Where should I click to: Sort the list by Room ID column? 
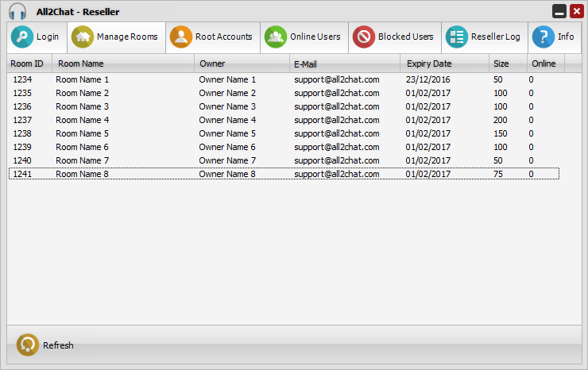[29, 64]
